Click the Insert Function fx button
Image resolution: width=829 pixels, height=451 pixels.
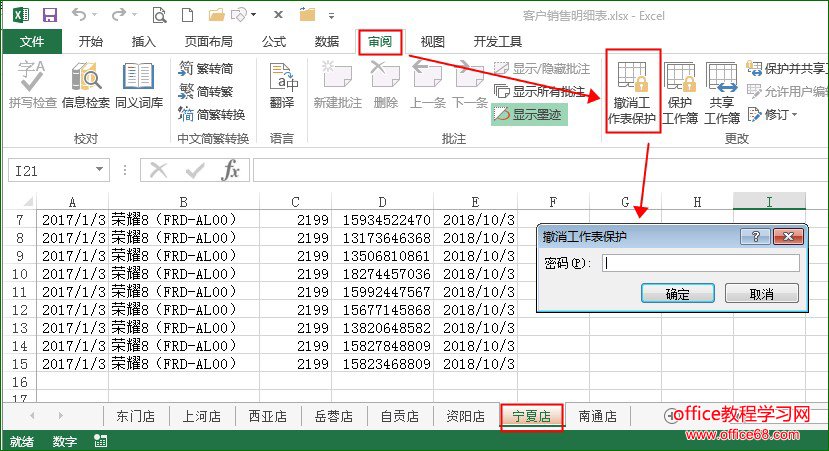point(231,170)
